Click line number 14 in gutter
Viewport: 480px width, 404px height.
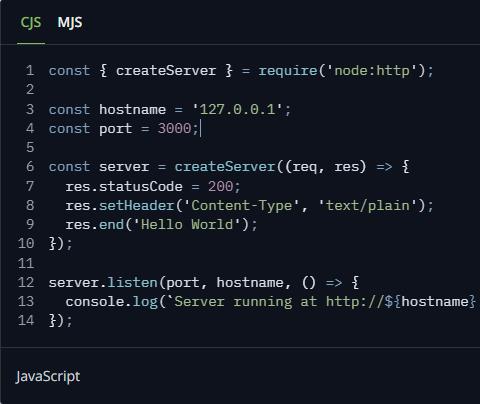pyautogui.click(x=26, y=320)
